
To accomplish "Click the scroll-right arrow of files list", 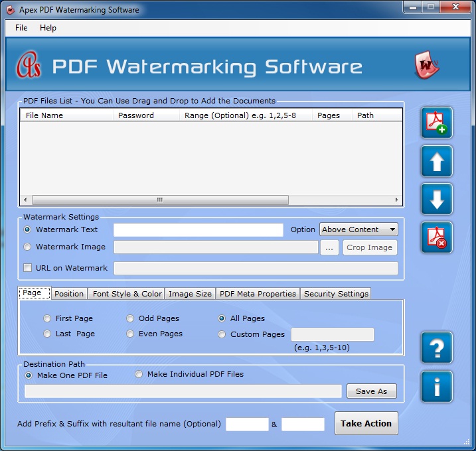I will [396, 200].
